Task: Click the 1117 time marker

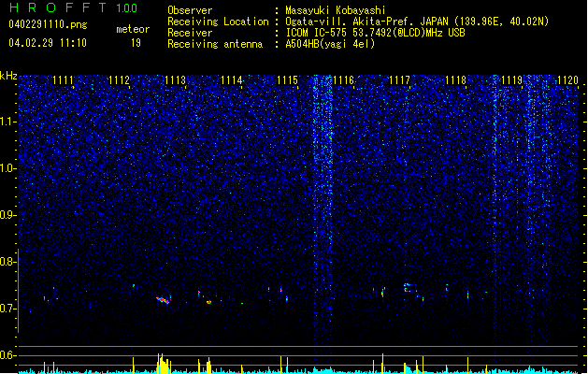Action: [x=400, y=80]
